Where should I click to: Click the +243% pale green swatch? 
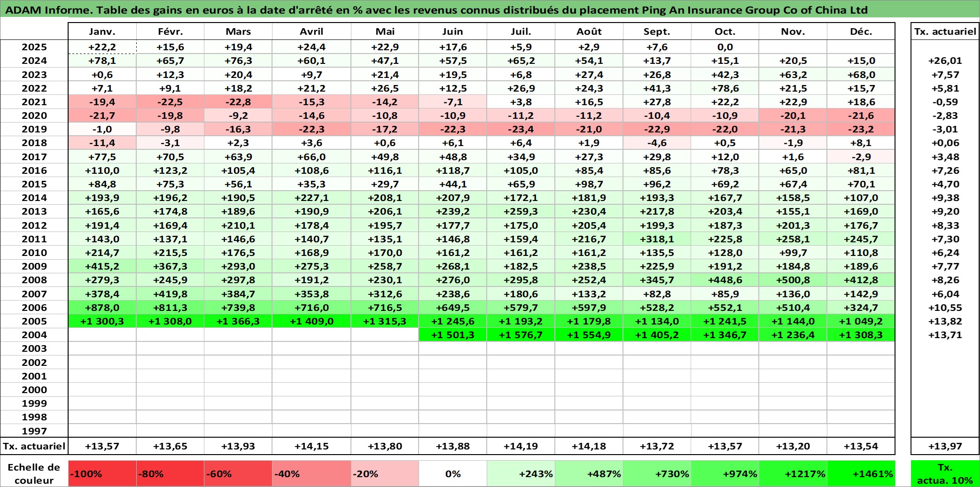(521, 473)
